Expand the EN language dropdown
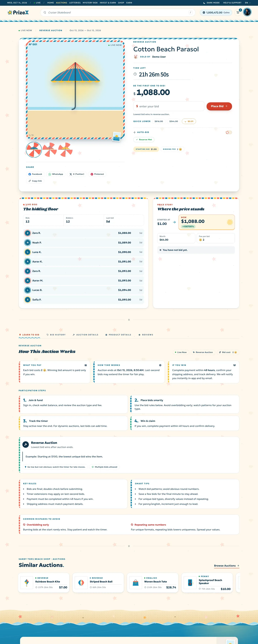258x644 pixels. click(x=248, y=3)
